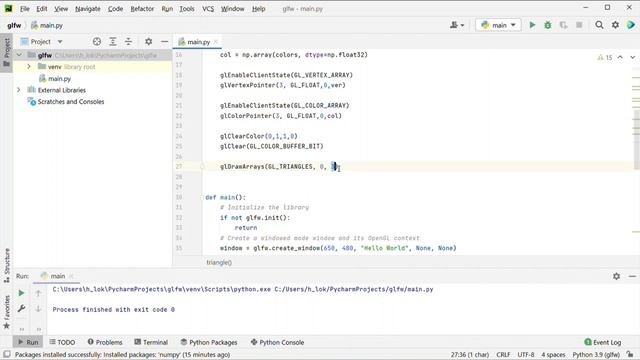Screen dimensions: 640x360
Task: Toggle the Structure side tool window tab
Action: pyautogui.click(x=7, y=265)
